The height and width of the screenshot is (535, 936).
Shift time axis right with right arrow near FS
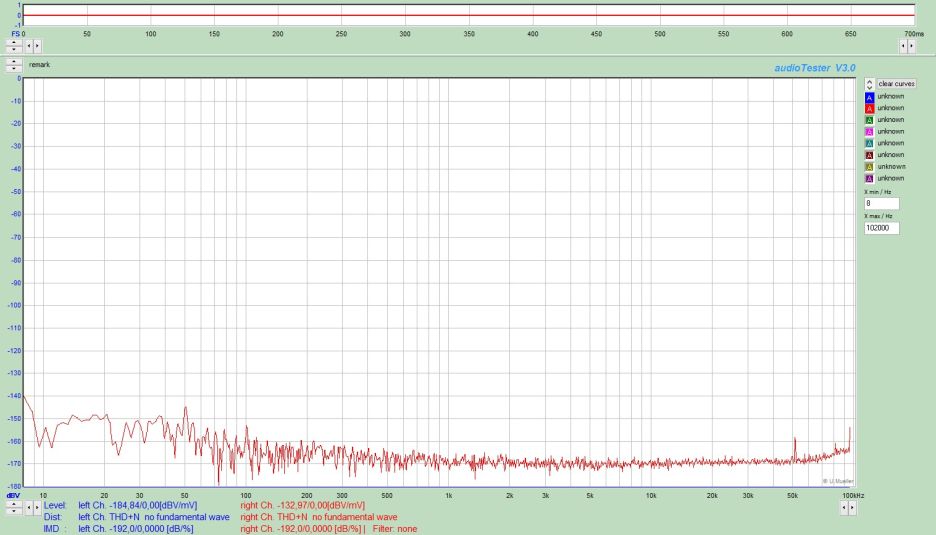coord(37,45)
